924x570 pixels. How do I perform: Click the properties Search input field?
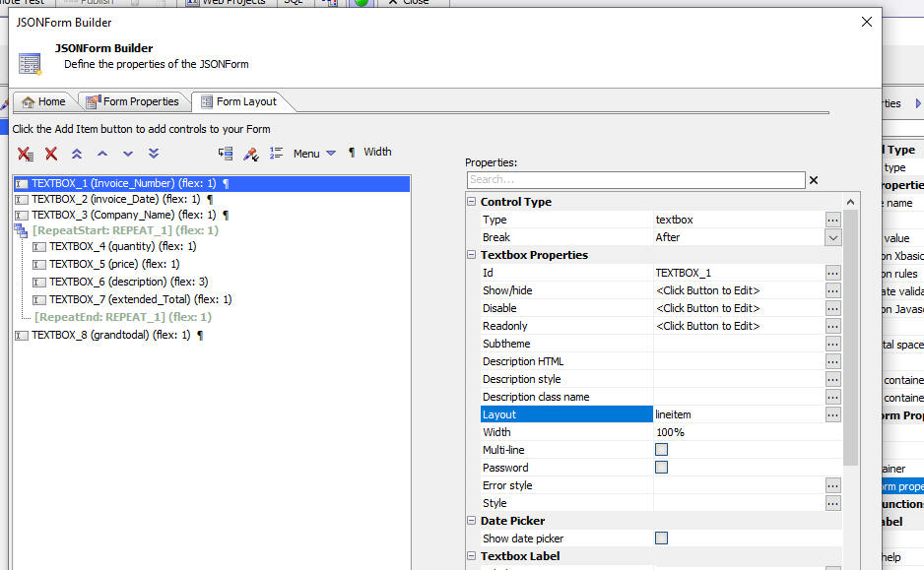pyautogui.click(x=635, y=179)
